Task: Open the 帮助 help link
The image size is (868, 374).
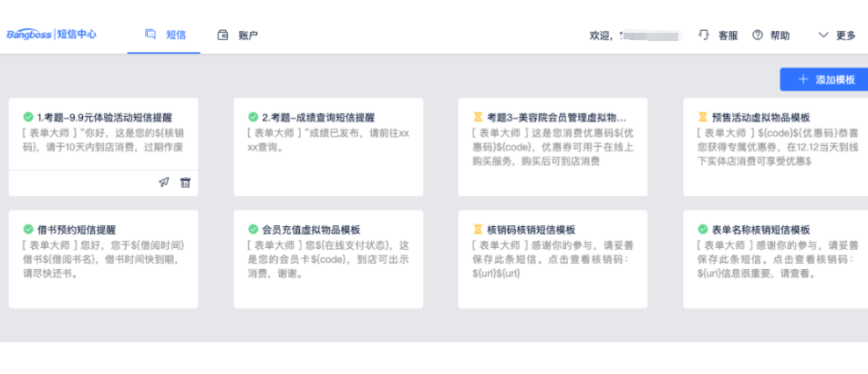Action: click(x=780, y=36)
